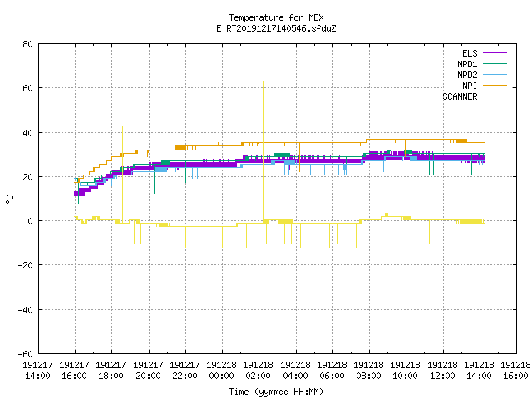Click the x-axis tick 191217 16:00
This screenshot has height=399, width=532.
[74, 371]
